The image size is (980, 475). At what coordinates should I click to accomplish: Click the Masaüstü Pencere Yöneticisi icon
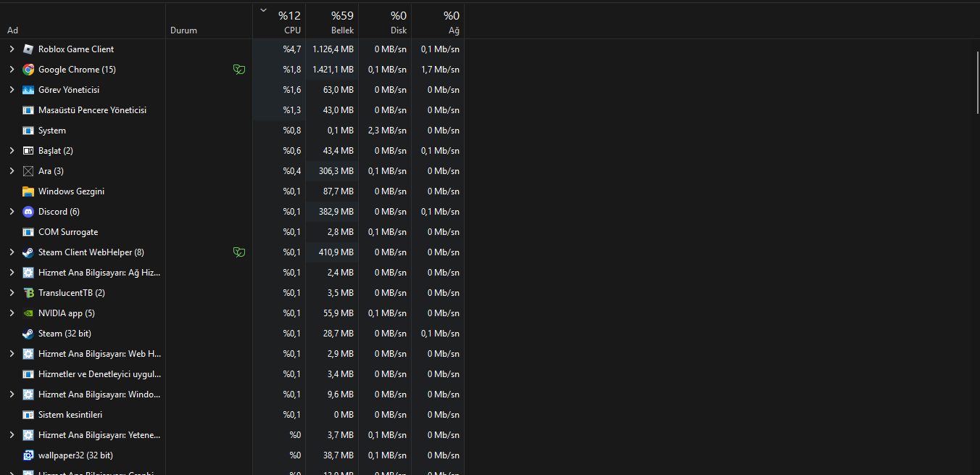pos(28,110)
